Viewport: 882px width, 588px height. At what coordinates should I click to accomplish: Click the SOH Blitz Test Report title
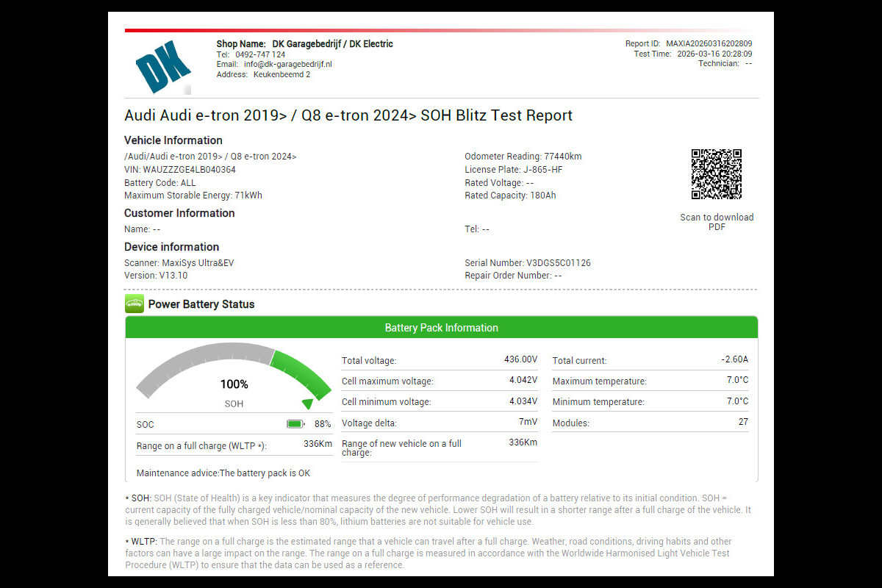(x=348, y=115)
